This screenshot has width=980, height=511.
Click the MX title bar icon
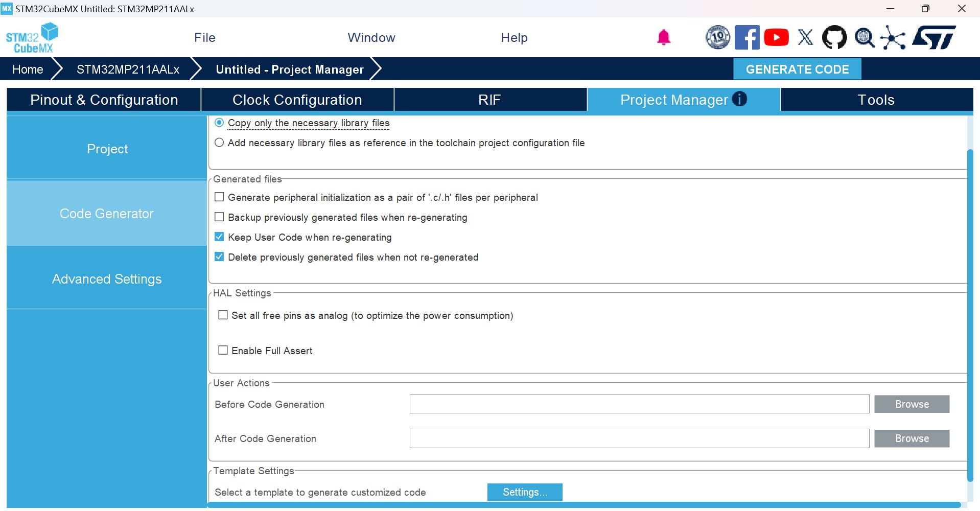coord(7,9)
